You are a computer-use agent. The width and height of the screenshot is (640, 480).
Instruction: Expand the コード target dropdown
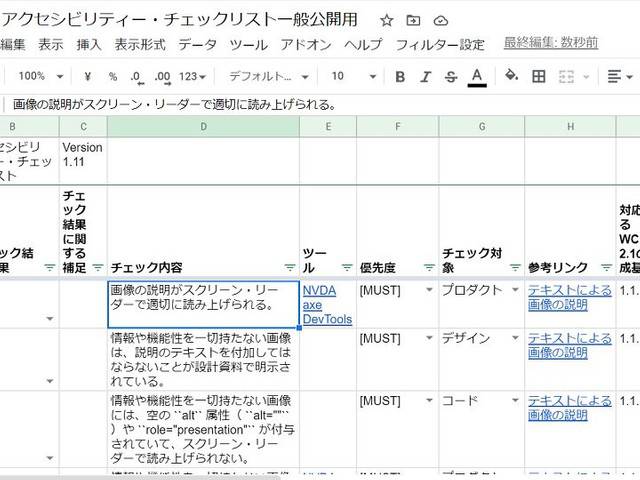pyautogui.click(x=515, y=400)
